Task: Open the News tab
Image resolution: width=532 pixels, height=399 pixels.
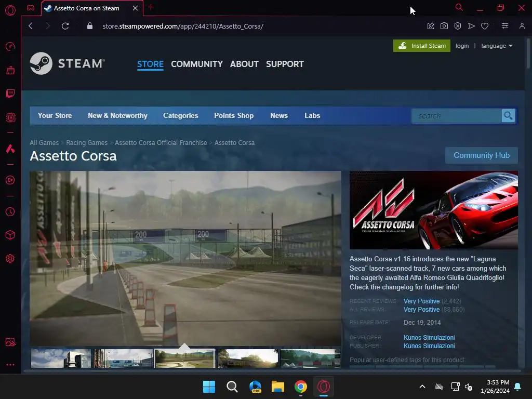Action: click(x=279, y=116)
